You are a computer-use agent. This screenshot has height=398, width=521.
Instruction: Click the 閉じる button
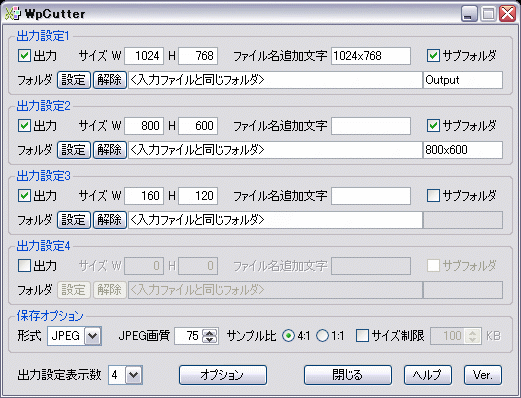coord(348,375)
